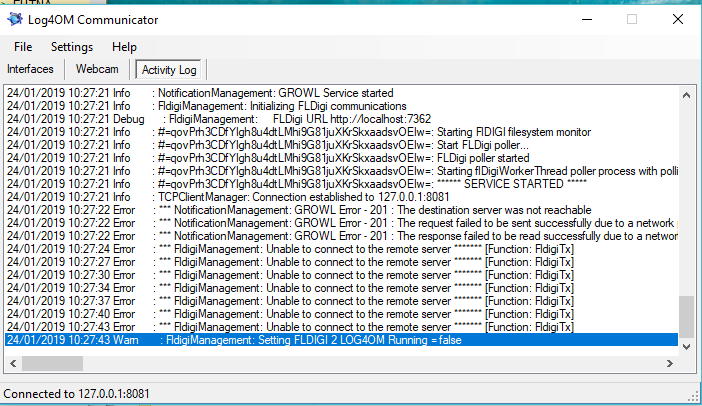Viewport: 702px width, 406px height.
Task: Click the Log4OM Communicator app icon
Action: [15, 19]
